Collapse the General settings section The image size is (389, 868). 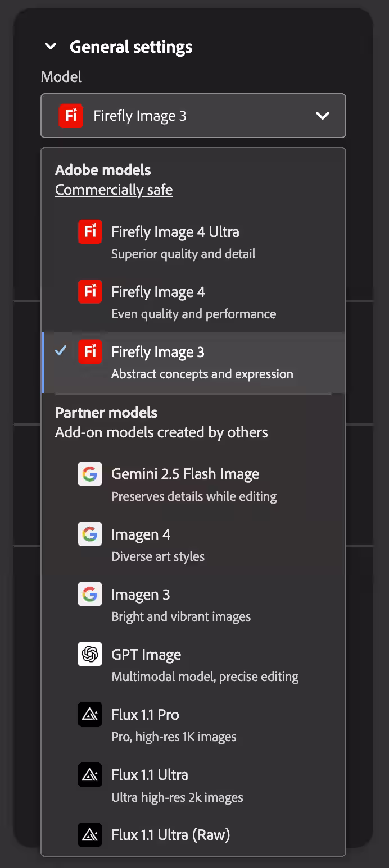[51, 47]
